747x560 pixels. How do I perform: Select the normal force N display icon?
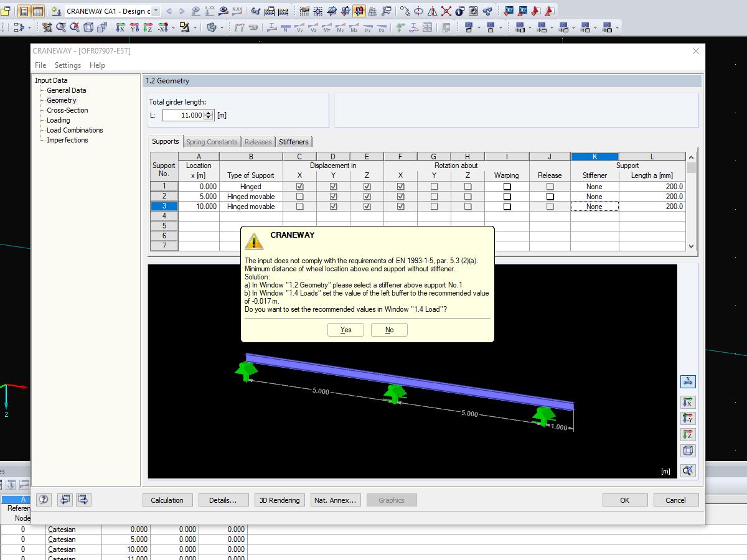[284, 28]
